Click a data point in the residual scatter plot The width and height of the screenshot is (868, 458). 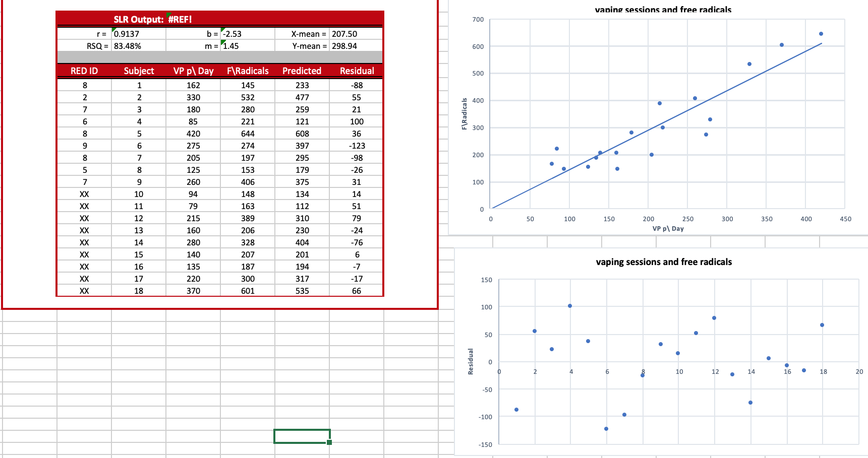click(x=570, y=305)
